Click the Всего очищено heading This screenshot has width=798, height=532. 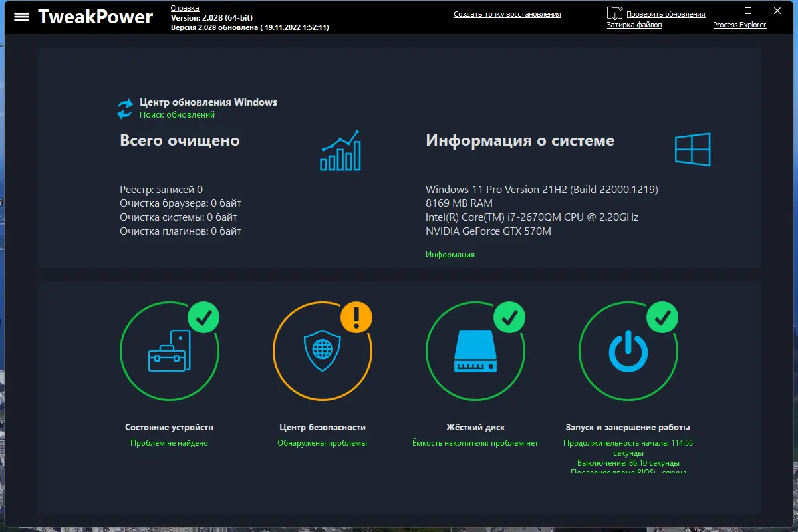(180, 141)
